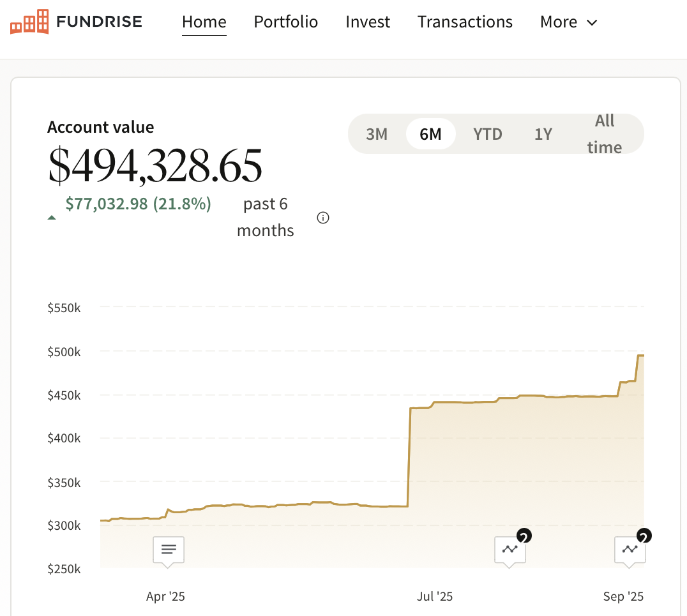Click the $77,032.98 (21.8%) gain figure
Screen dimensions: 687x616
tap(139, 204)
